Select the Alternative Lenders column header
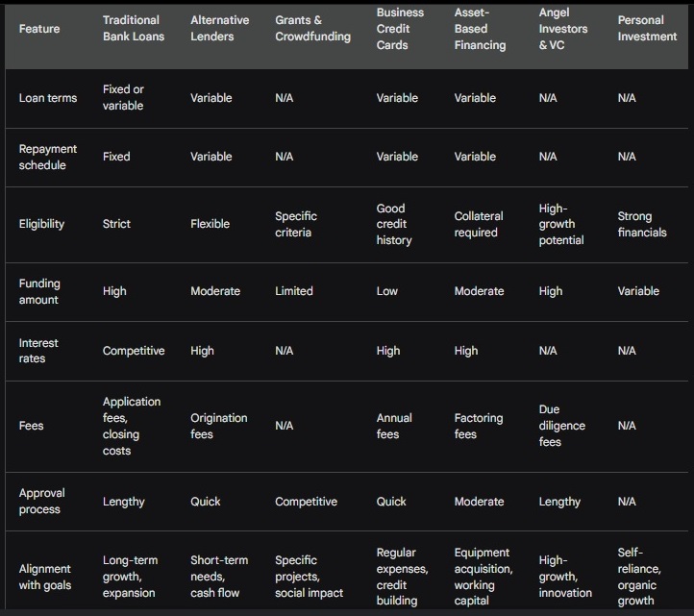The height and width of the screenshot is (616, 694). tap(219, 28)
